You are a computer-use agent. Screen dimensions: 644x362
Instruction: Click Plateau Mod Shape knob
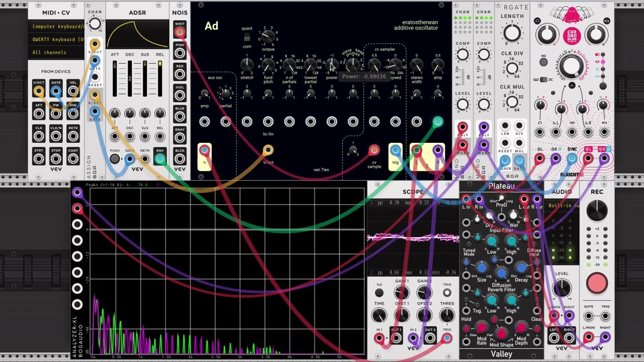tap(502, 334)
